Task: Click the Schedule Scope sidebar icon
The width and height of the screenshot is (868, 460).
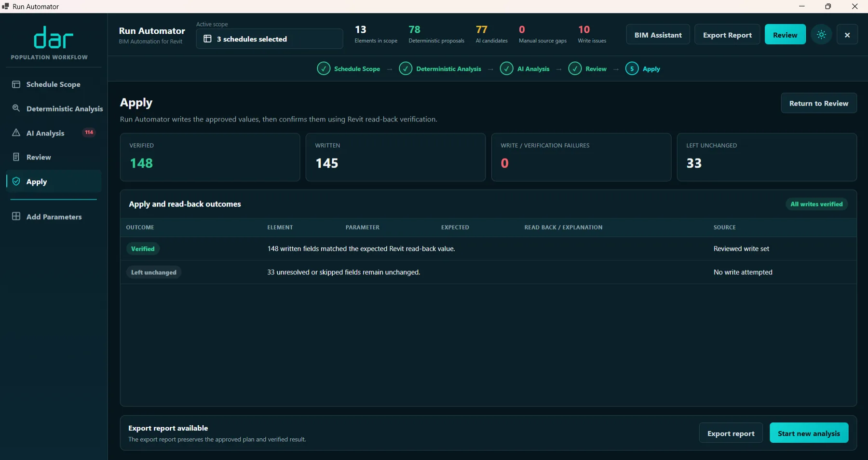Action: pos(16,84)
